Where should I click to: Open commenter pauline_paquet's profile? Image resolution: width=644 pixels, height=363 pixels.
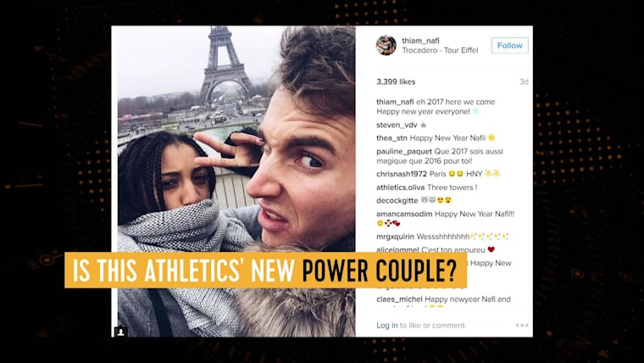404,151
